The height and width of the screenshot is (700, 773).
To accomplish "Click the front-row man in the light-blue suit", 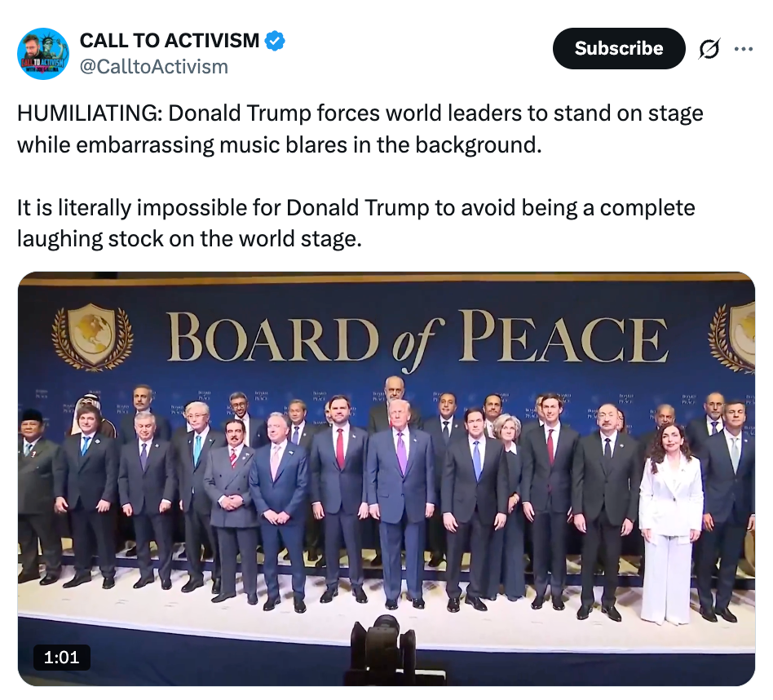I will (x=277, y=506).
